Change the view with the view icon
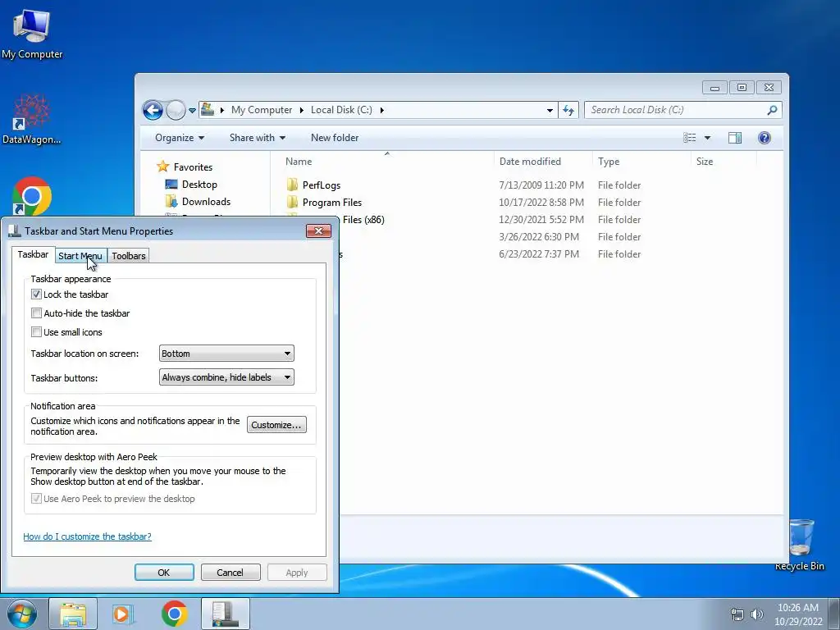This screenshot has height=630, width=840. click(689, 138)
